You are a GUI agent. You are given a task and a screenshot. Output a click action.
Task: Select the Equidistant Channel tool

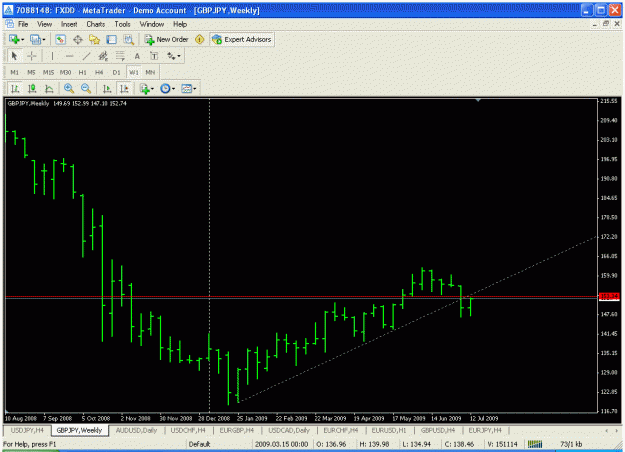[103, 56]
